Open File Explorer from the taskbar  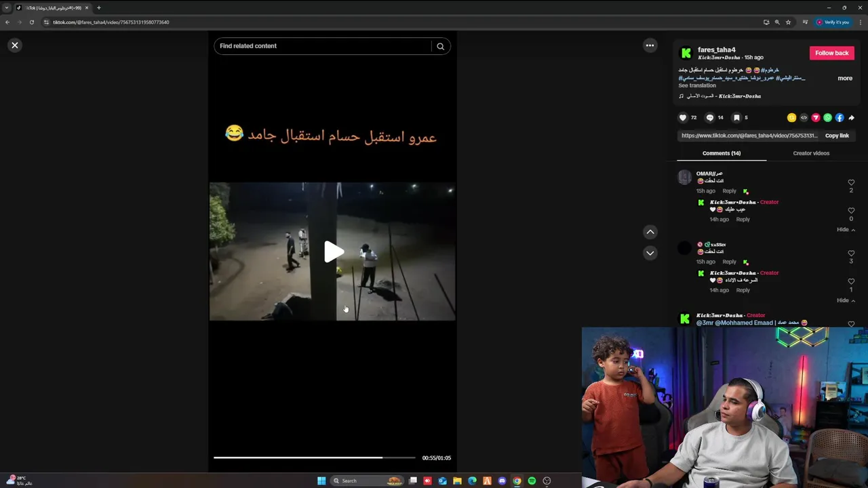pyautogui.click(x=457, y=481)
